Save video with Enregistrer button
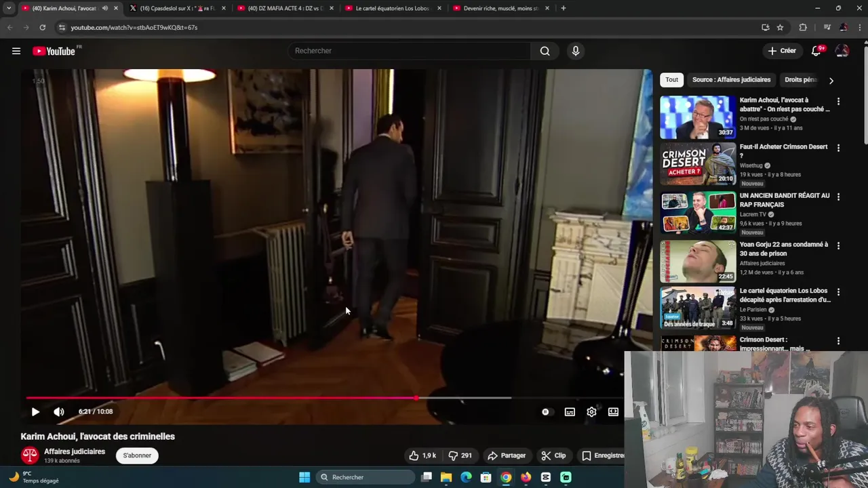This screenshot has width=868, height=488. click(x=603, y=455)
